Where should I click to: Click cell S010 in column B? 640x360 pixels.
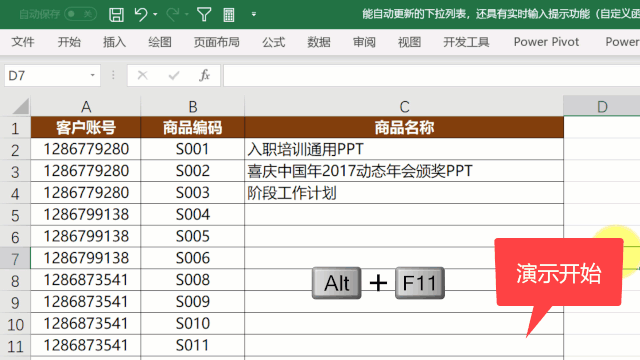193,324
